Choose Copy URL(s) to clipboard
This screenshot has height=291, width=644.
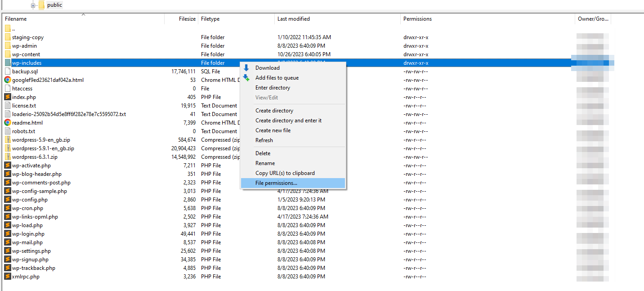click(x=293, y=173)
